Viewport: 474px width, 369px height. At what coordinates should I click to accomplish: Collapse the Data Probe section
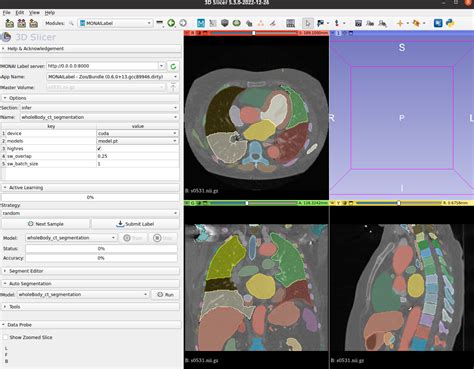[91, 325]
